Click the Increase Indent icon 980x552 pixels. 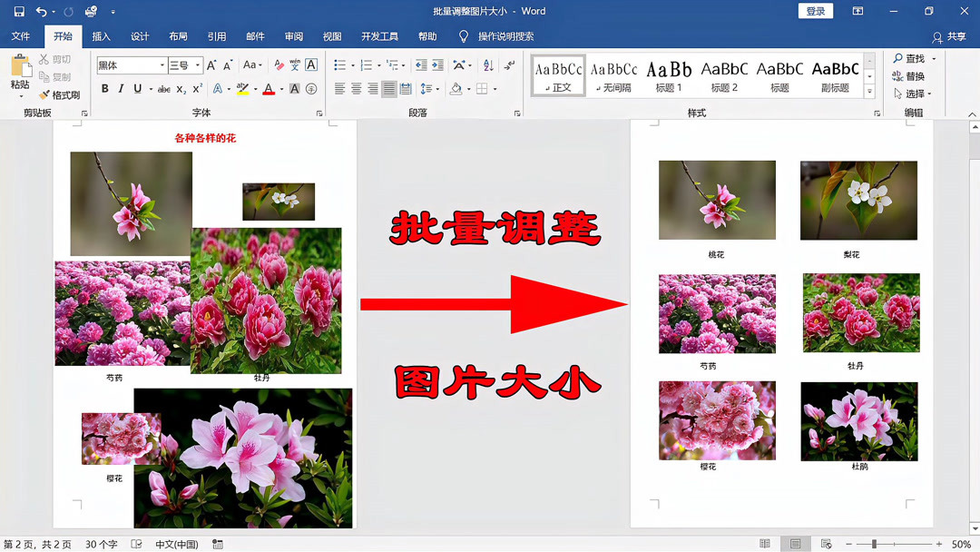pyautogui.click(x=437, y=64)
